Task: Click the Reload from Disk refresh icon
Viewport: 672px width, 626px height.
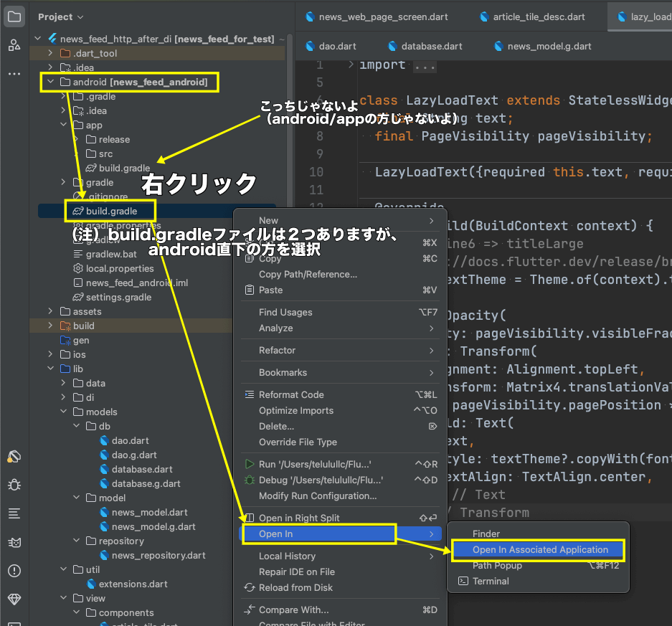Action: (x=249, y=587)
